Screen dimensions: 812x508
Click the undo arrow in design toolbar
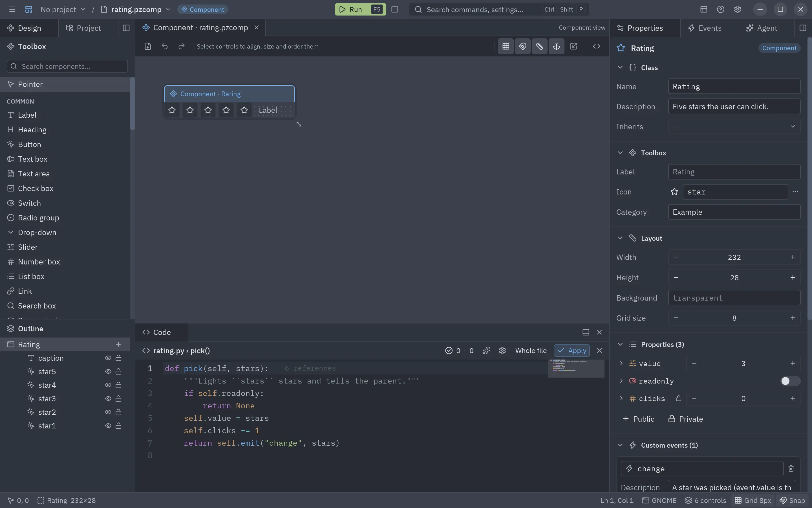tap(164, 46)
